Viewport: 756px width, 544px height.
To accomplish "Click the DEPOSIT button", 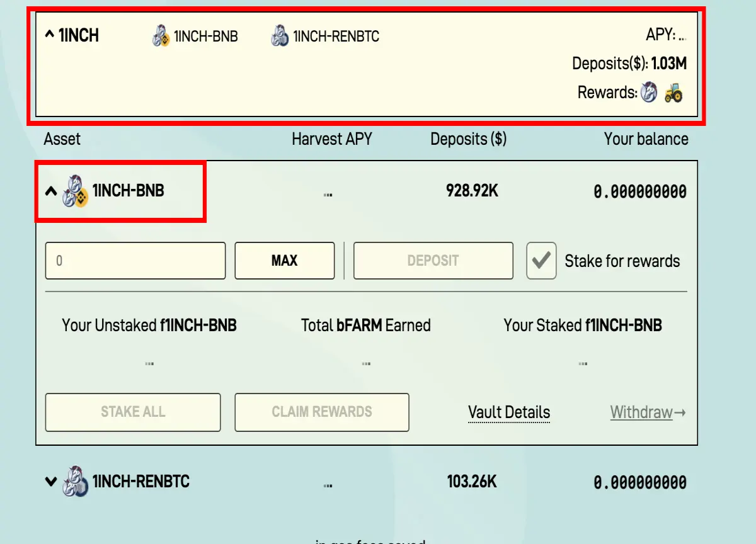I will 433,261.
